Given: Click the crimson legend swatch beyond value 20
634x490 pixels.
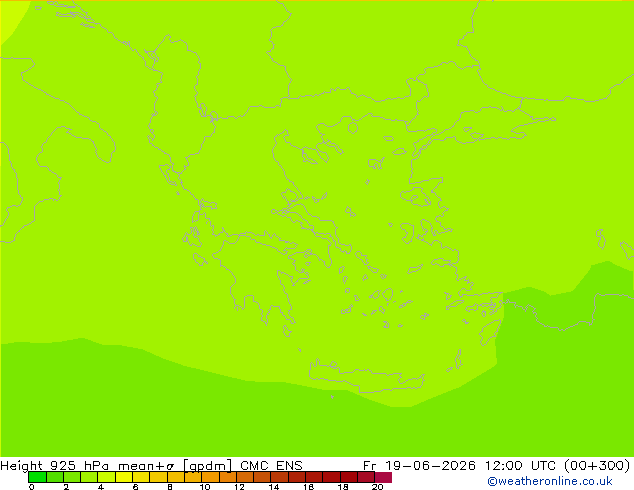Looking at the screenshot, I should click(383, 477).
